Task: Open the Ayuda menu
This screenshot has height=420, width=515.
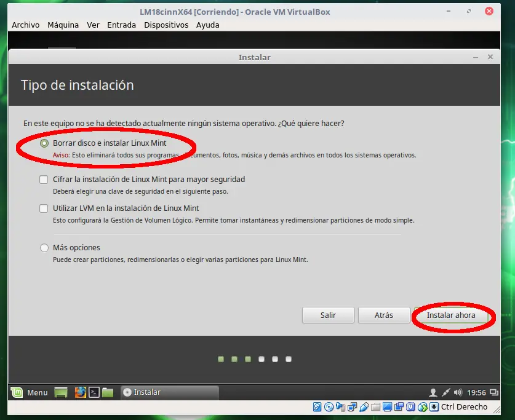Action: (x=207, y=25)
